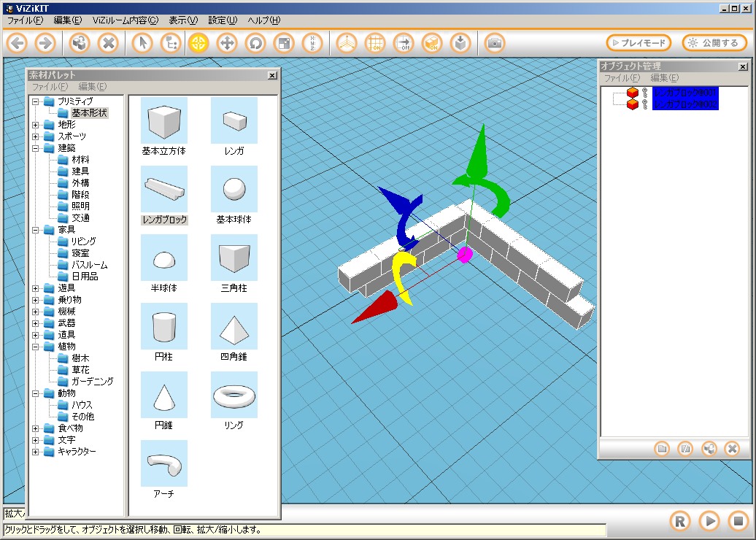Open the ヘルプ(H) menu
Image resolution: width=756 pixels, height=540 pixels.
click(x=263, y=20)
